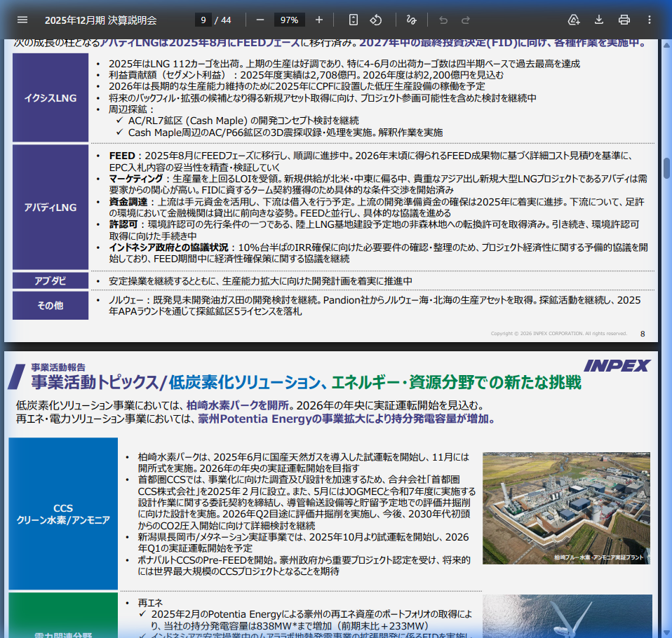Screen dimensions: 672x638
Task: Click the vertical scrollbar thumb
Action: tap(667, 168)
